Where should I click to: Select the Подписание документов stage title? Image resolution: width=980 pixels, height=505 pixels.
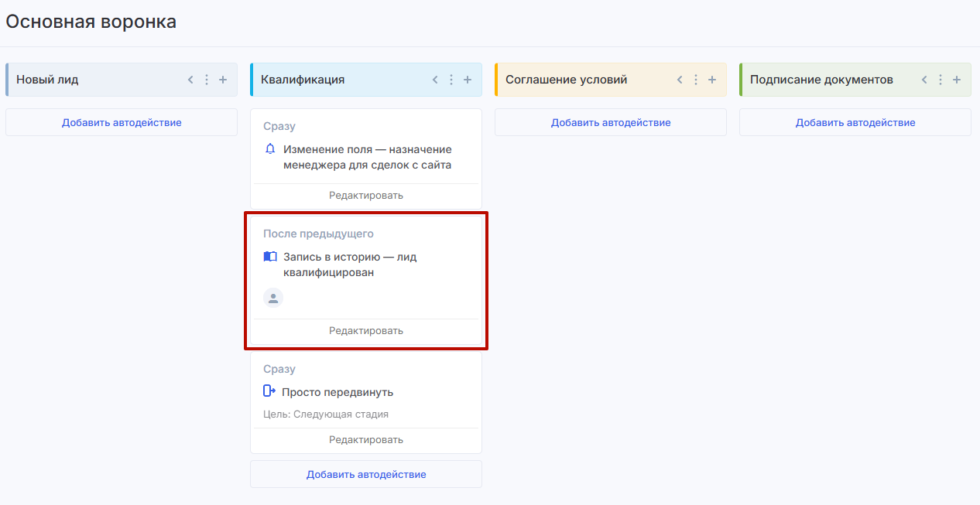click(x=821, y=80)
